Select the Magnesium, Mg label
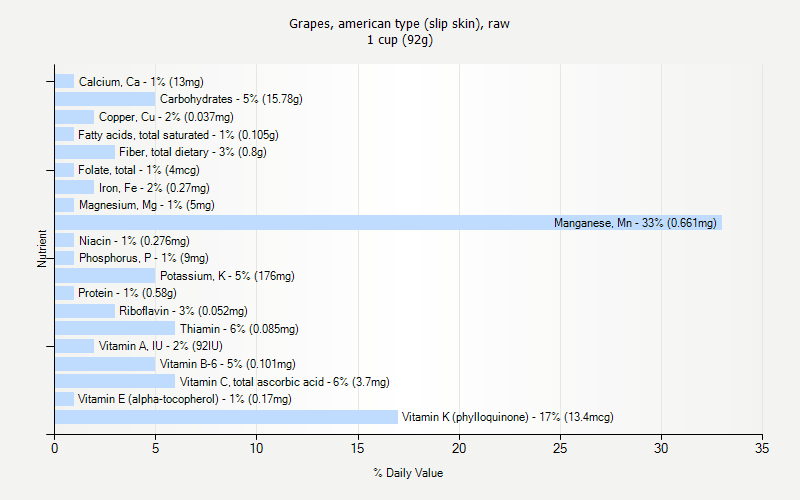Image resolution: width=800 pixels, height=500 pixels. click(147, 205)
